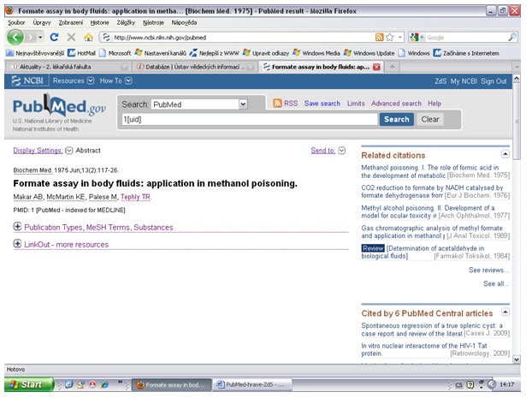
Task: Open the Historie menu
Action: coord(100,23)
